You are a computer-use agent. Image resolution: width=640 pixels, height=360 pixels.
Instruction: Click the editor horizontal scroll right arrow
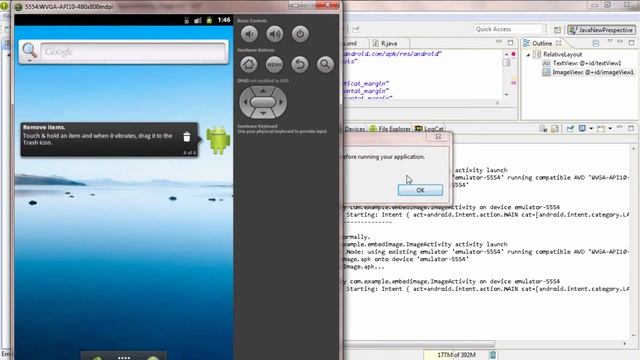[x=497, y=103]
